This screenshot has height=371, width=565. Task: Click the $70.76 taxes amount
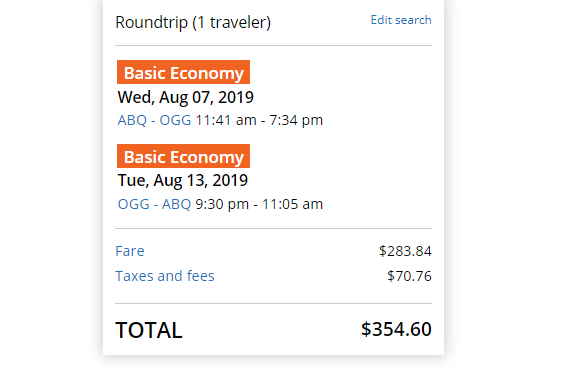click(x=409, y=276)
